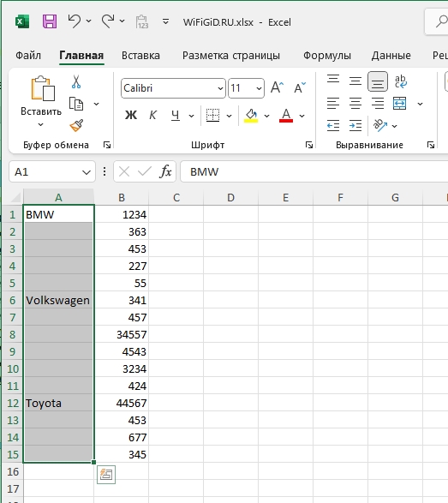Open the Формулы tab
The image size is (448, 503).
[x=327, y=56]
